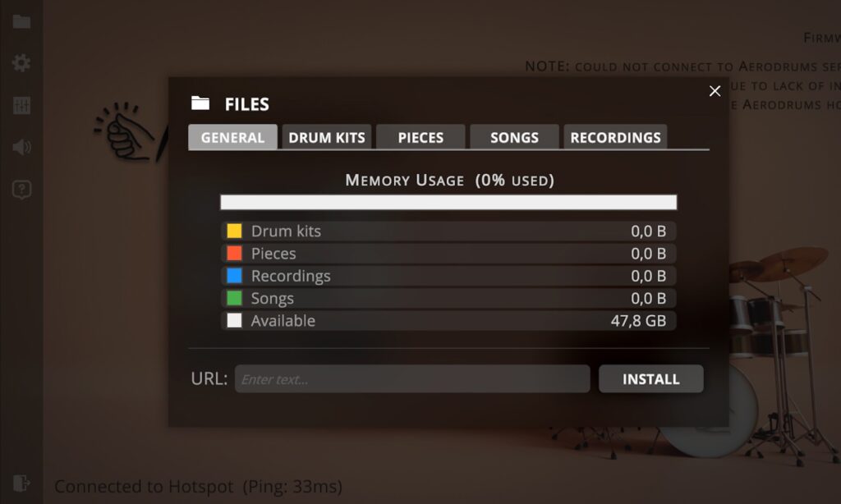The height and width of the screenshot is (504, 841).
Task: Go to the Songs tab
Action: coord(514,137)
